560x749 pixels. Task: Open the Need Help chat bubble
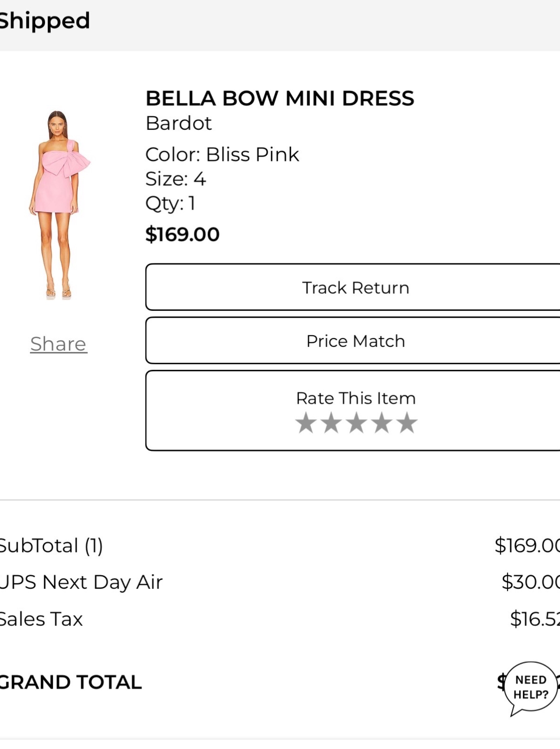(531, 688)
